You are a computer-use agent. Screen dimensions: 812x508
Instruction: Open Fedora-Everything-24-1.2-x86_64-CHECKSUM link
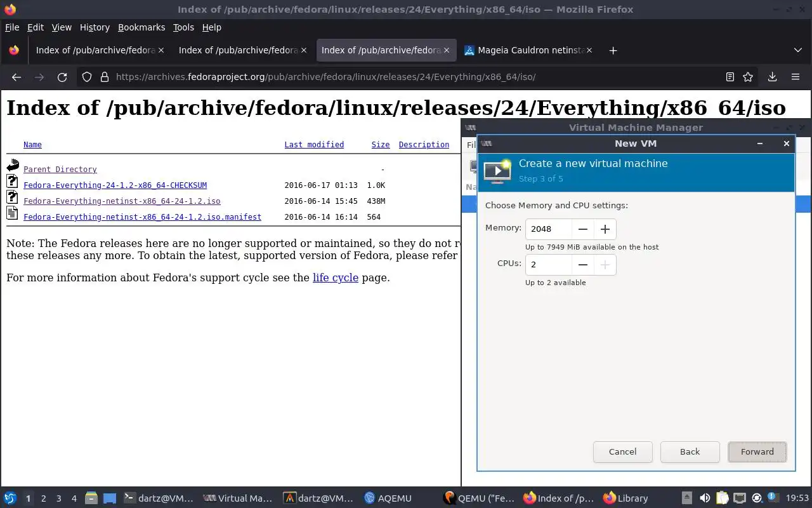click(x=115, y=185)
